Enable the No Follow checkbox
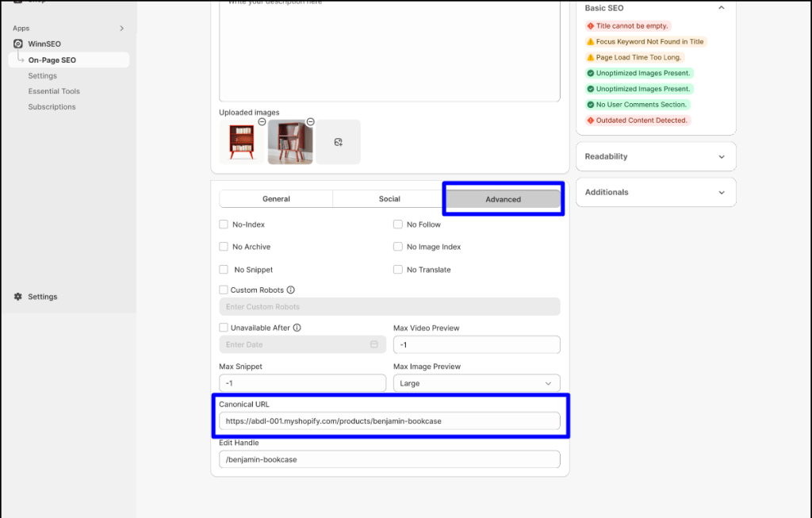This screenshot has width=812, height=518. (398, 224)
